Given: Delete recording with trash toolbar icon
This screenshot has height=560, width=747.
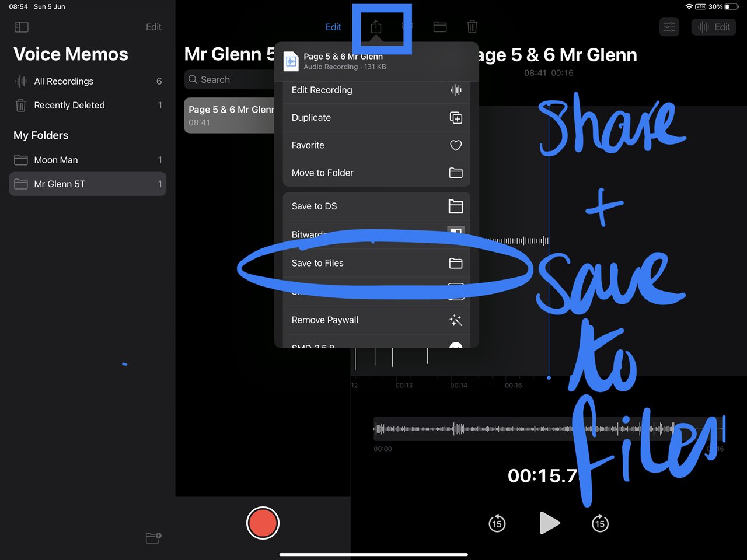Looking at the screenshot, I should (472, 26).
